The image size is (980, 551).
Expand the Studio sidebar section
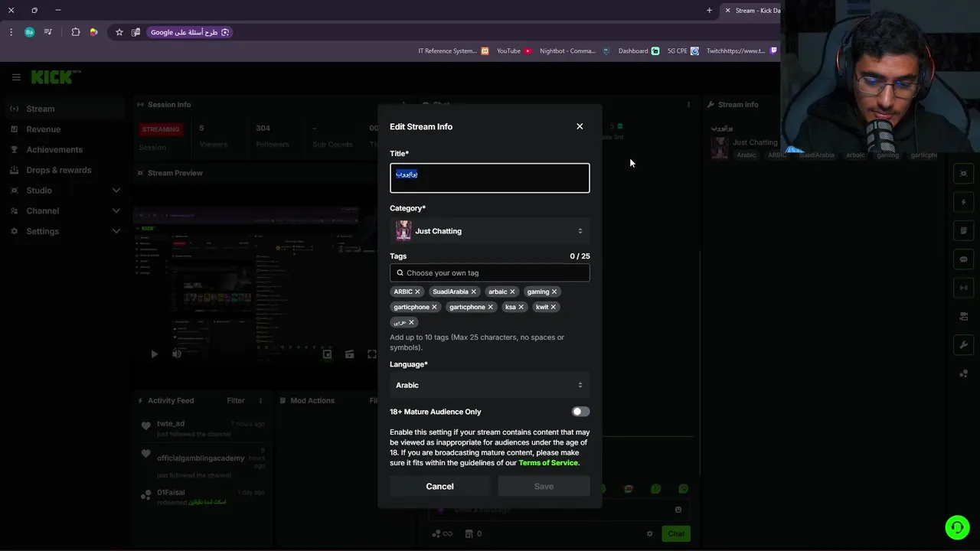click(65, 191)
